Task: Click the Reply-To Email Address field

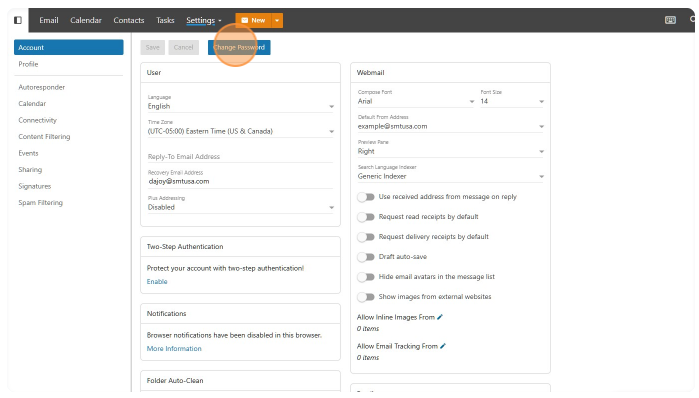Action: tap(240, 156)
